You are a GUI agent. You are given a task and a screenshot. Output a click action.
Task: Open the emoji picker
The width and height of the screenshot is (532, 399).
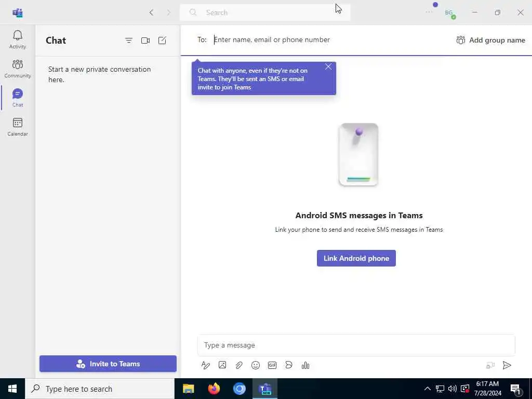click(256, 365)
